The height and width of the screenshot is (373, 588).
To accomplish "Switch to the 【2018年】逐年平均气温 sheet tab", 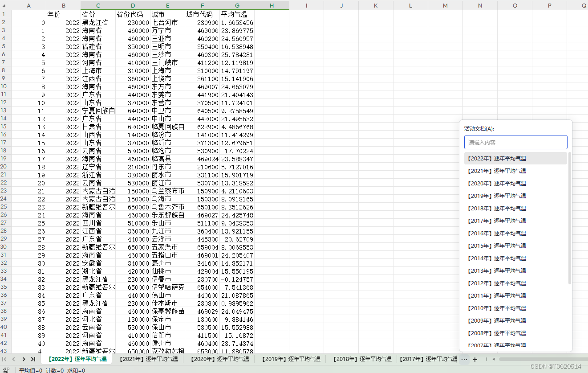I will (361, 359).
